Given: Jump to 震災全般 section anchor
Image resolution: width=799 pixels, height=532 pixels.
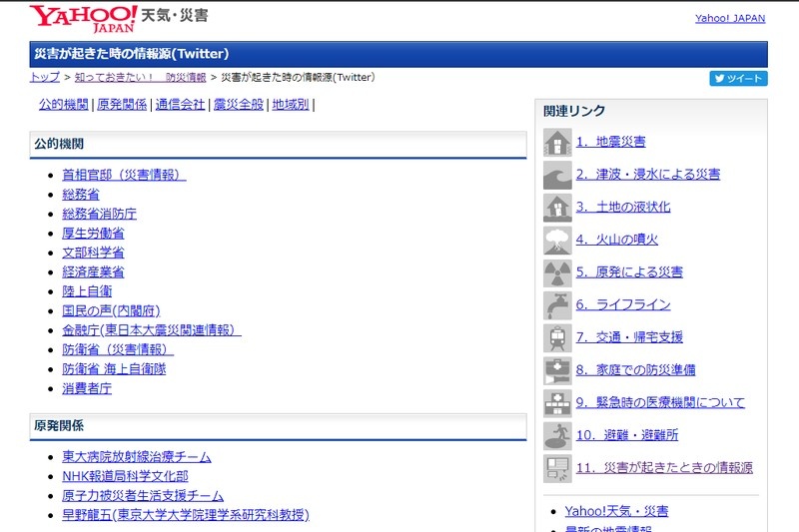Looking at the screenshot, I should 239,105.
